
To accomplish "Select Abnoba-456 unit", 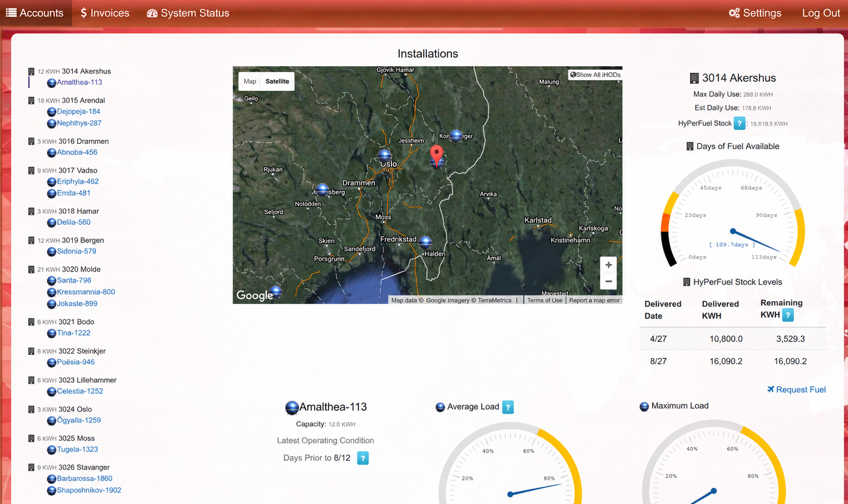I will (77, 152).
